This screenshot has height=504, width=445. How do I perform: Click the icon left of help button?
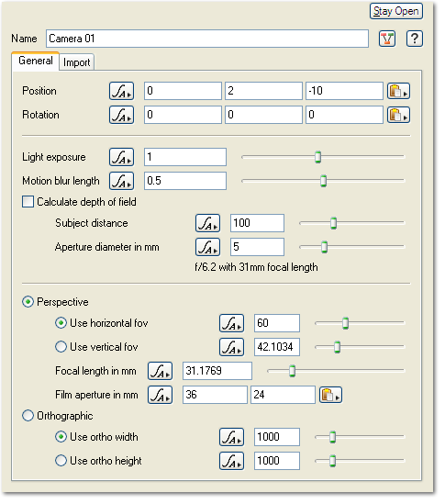tap(387, 39)
